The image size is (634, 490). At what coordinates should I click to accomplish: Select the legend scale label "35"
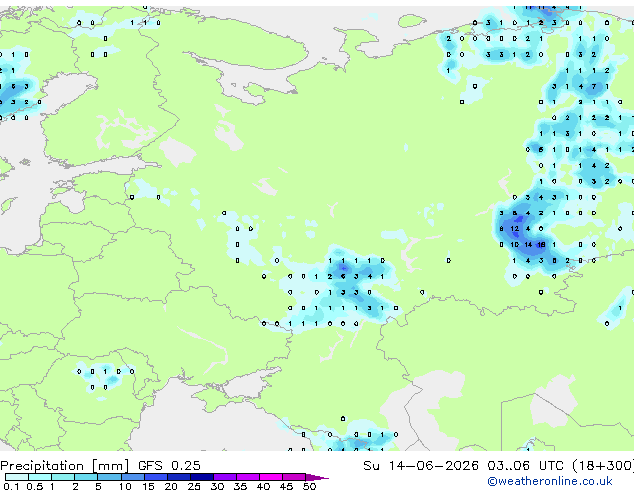(x=240, y=486)
